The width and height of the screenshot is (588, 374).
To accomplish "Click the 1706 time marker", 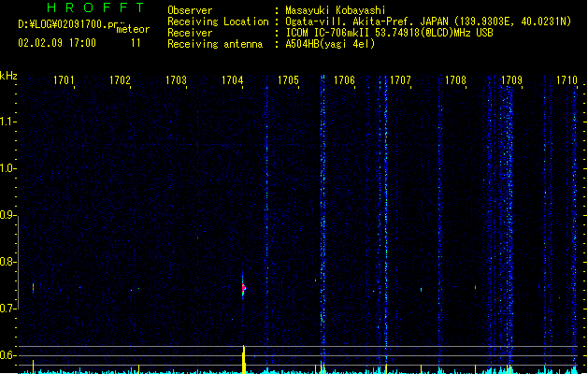I will [x=344, y=80].
